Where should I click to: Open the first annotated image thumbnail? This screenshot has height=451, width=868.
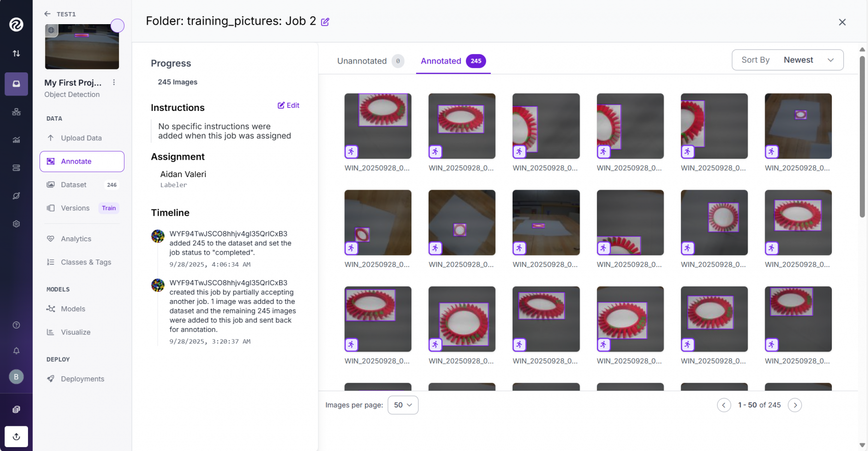pos(378,126)
